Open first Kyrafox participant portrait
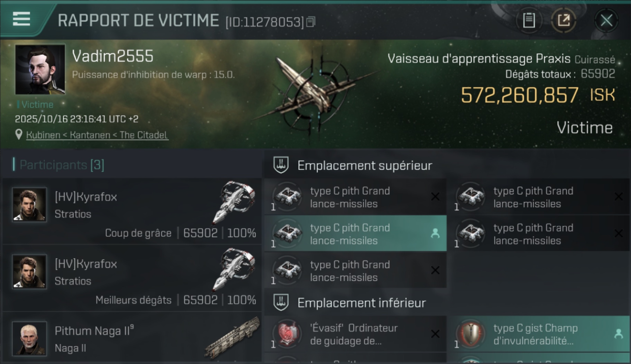 [x=30, y=205]
